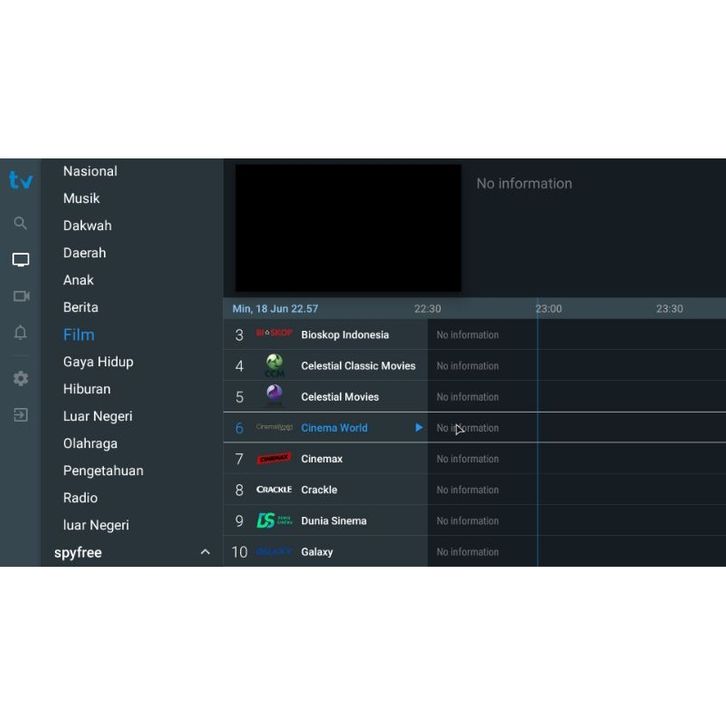Image resolution: width=726 pixels, height=726 pixels.
Task: Click the search icon in sidebar
Action: click(20, 223)
